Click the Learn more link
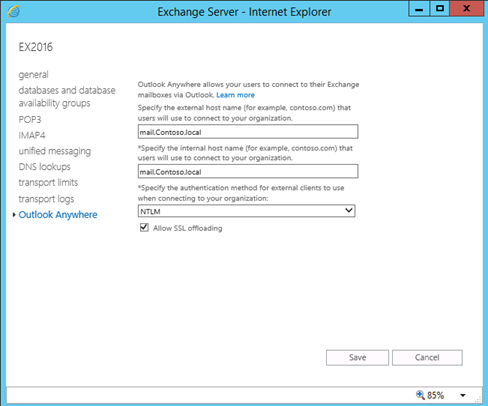Image resolution: width=488 pixels, height=406 pixels. tap(235, 95)
